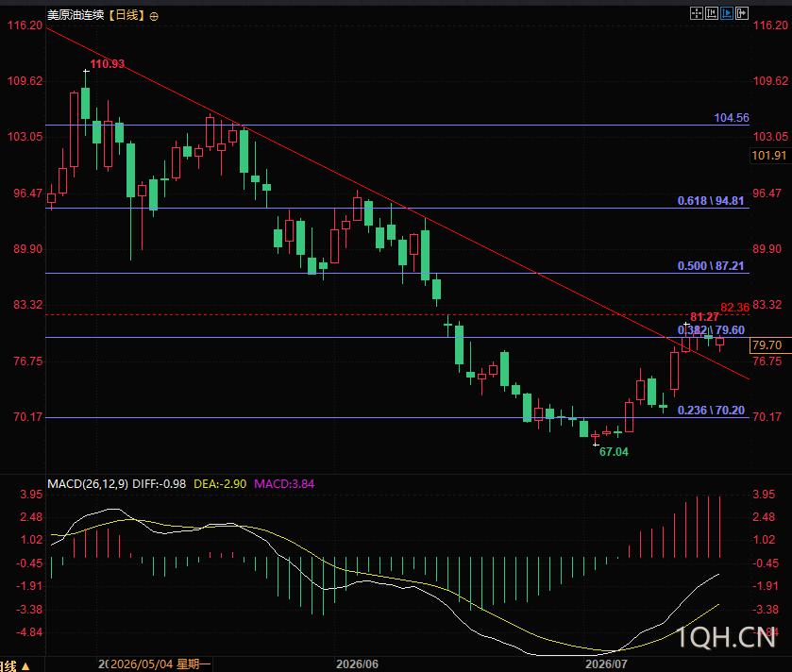This screenshot has height=672, width=792.
Task: Click the 0.500 \ 87.21 Fibonacci level label
Action: (711, 265)
